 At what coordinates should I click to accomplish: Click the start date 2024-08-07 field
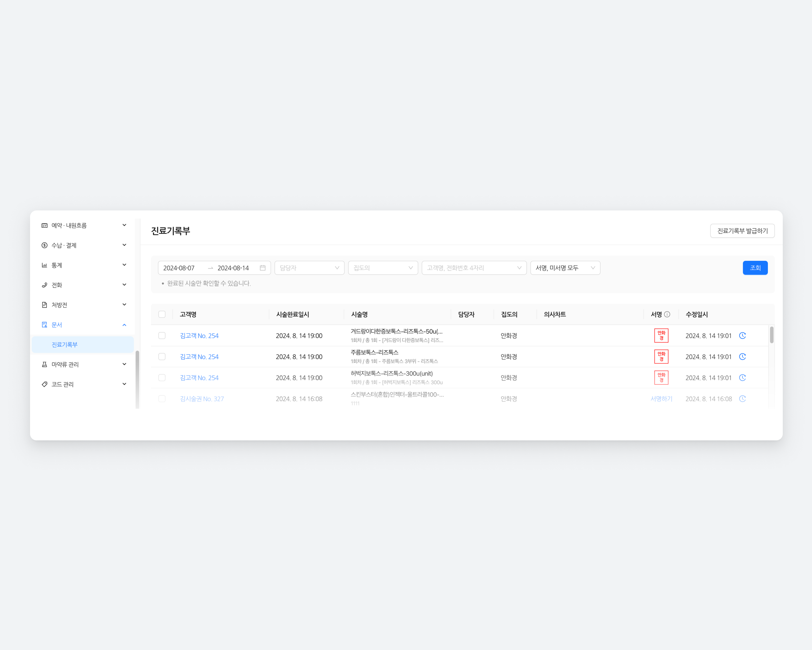point(179,268)
